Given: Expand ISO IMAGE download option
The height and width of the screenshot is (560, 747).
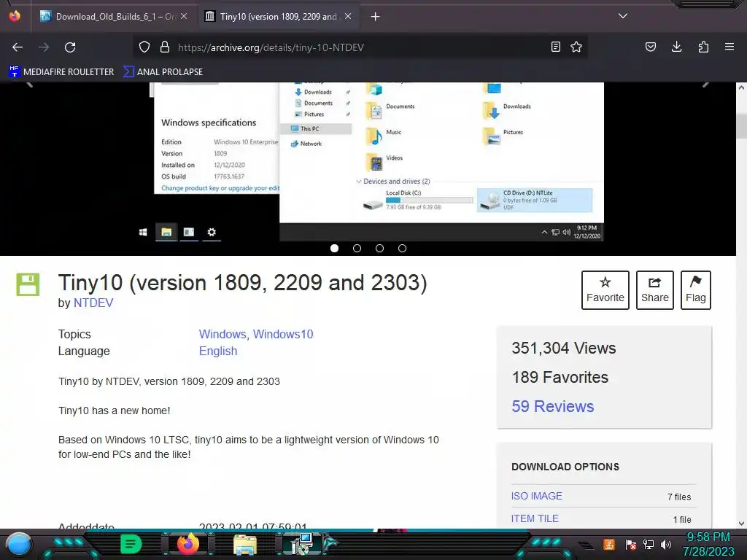Looking at the screenshot, I should (536, 496).
